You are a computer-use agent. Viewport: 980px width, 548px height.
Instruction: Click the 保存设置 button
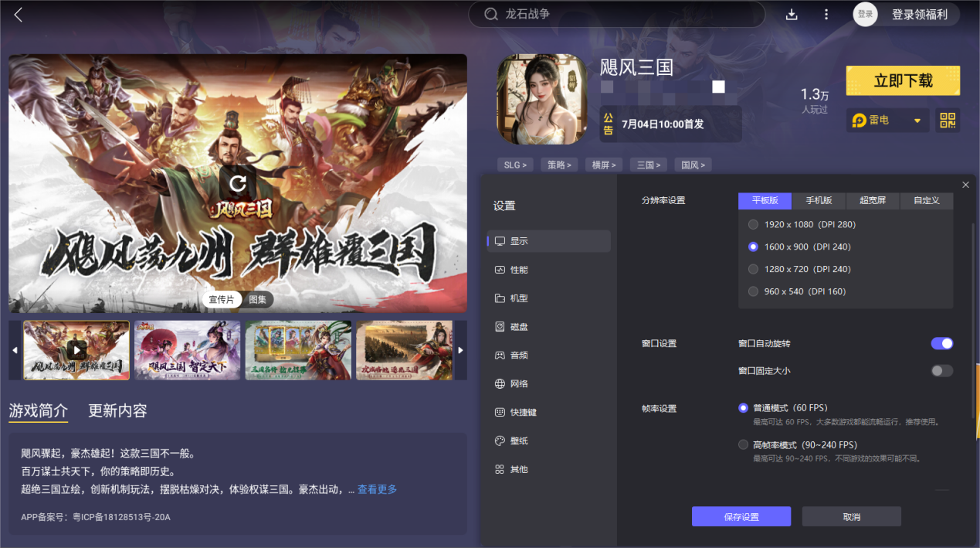coord(741,516)
